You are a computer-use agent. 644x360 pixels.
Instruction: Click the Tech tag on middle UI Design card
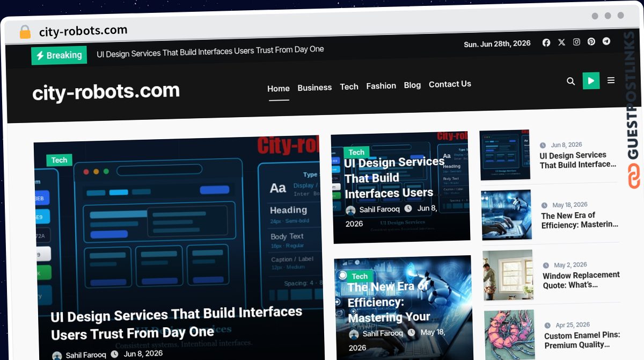[356, 152]
